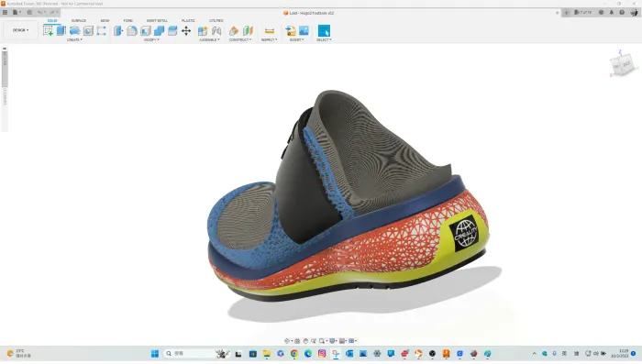Viewport: 642px width, 364px height.
Task: Click the undo arrow button
Action: pos(40,12)
